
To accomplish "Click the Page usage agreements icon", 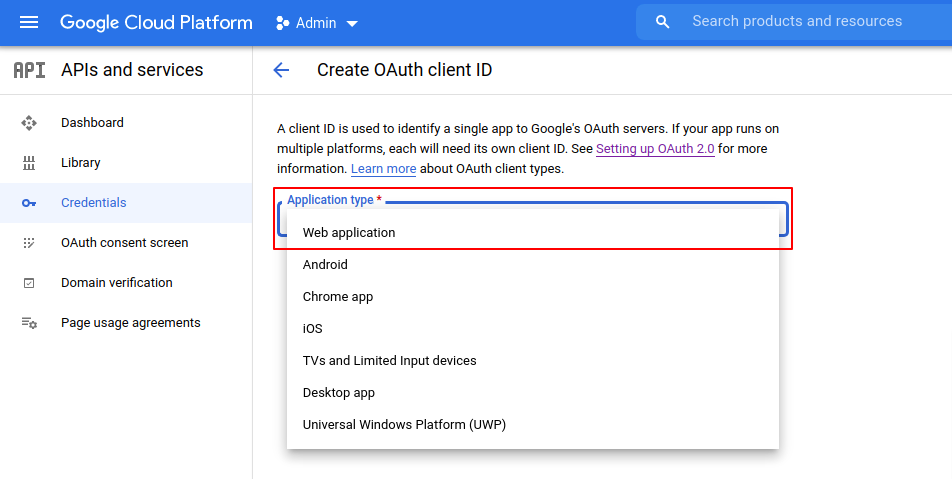I will (29, 323).
